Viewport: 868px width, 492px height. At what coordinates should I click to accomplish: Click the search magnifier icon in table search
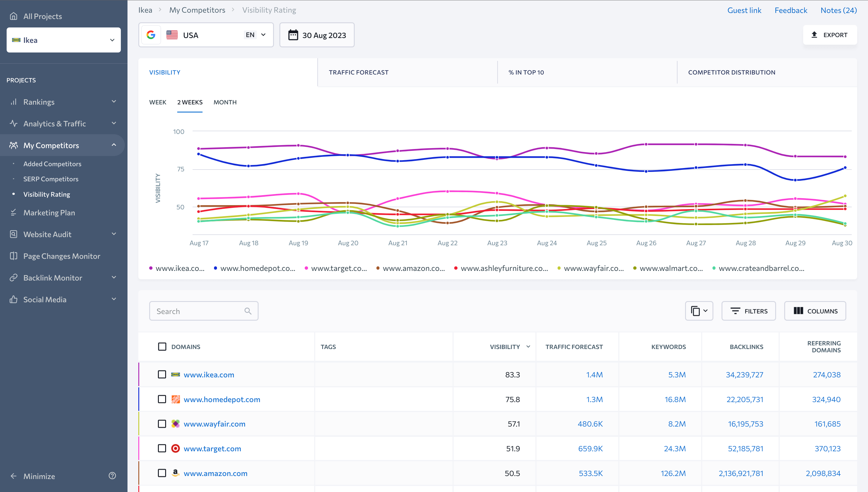[x=248, y=311]
